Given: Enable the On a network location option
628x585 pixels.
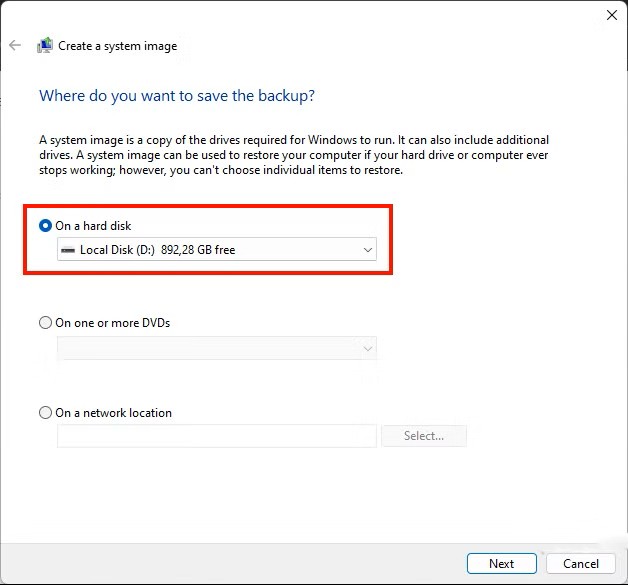Looking at the screenshot, I should (x=45, y=413).
